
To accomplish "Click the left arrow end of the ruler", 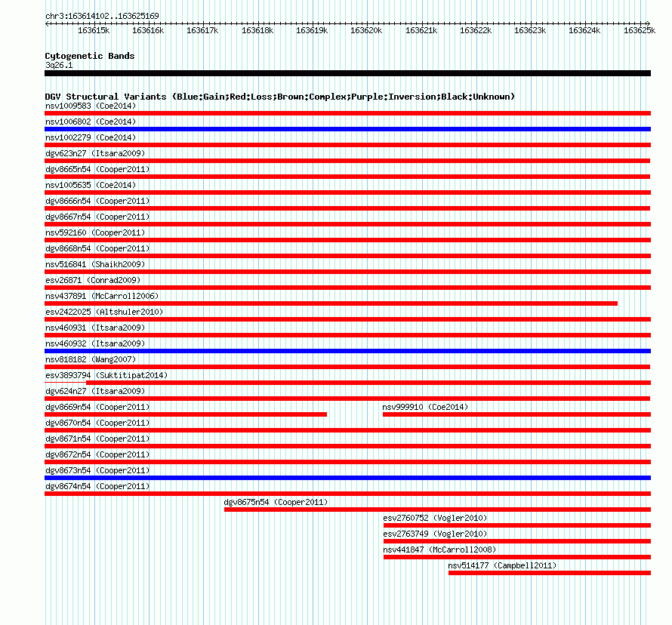I will point(47,24).
